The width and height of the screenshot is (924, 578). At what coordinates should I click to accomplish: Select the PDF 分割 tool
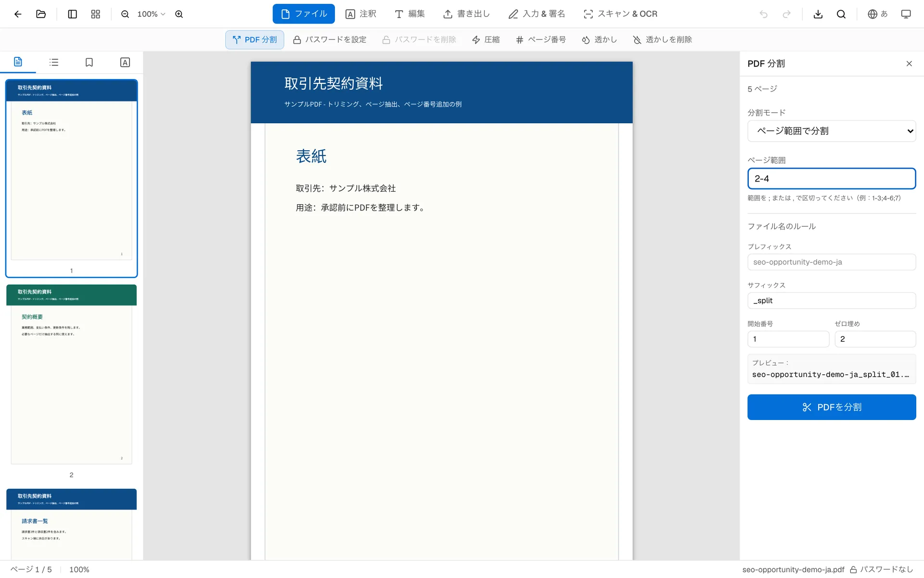(x=255, y=39)
